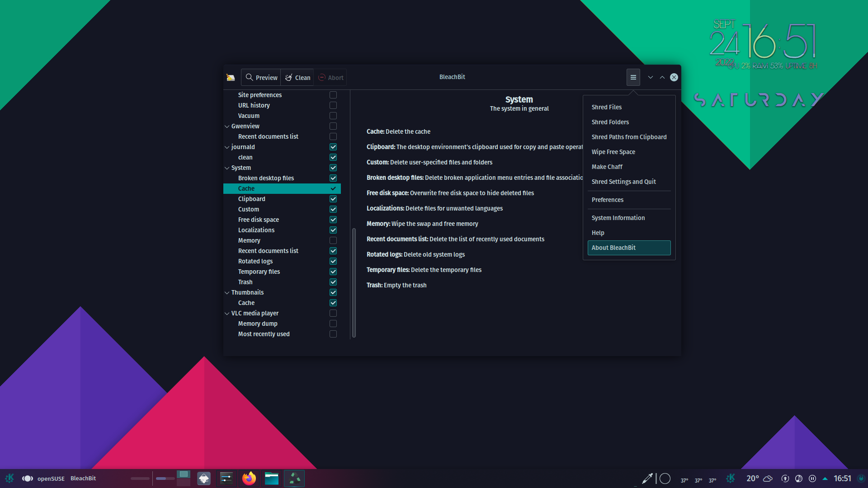This screenshot has height=488, width=868.
Task: Uncheck the Trash checkbox
Action: 333,282
